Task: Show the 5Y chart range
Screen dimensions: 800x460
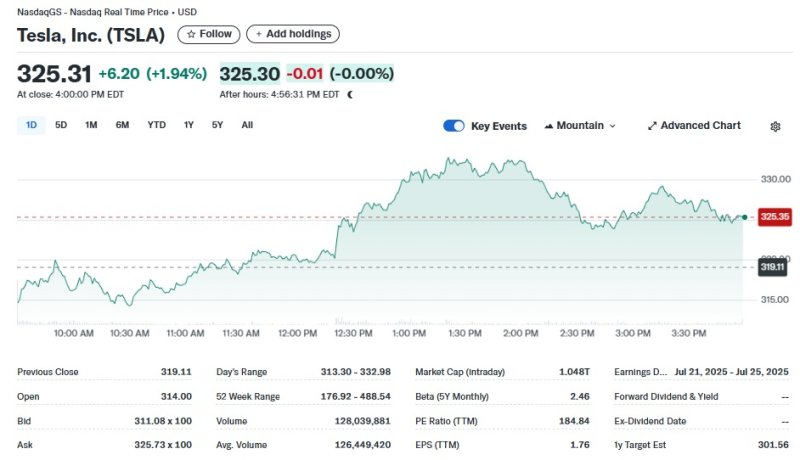Action: coord(217,125)
